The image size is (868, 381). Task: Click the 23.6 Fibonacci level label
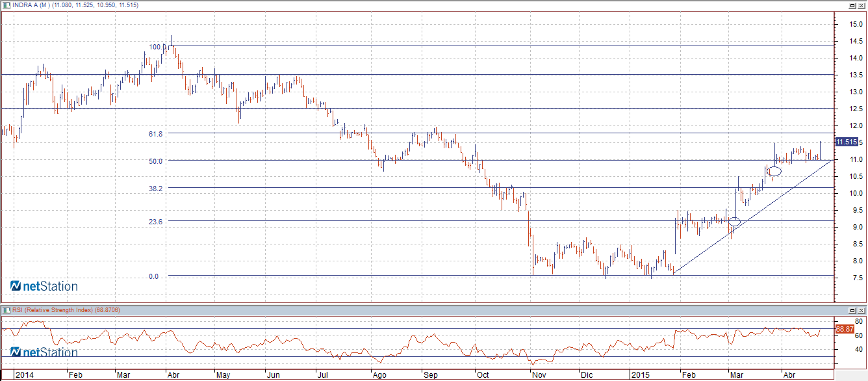[x=155, y=222]
